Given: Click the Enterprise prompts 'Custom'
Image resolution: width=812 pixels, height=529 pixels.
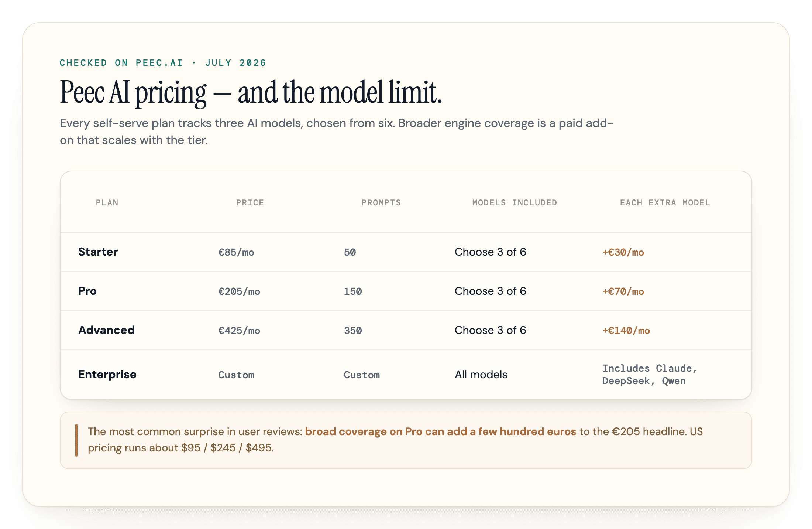Looking at the screenshot, I should [362, 375].
